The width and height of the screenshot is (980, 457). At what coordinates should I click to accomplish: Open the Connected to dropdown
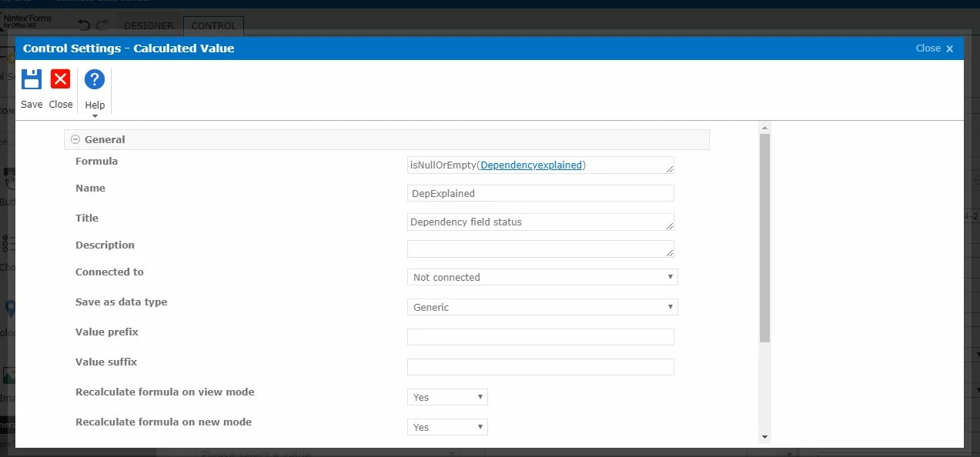542,277
